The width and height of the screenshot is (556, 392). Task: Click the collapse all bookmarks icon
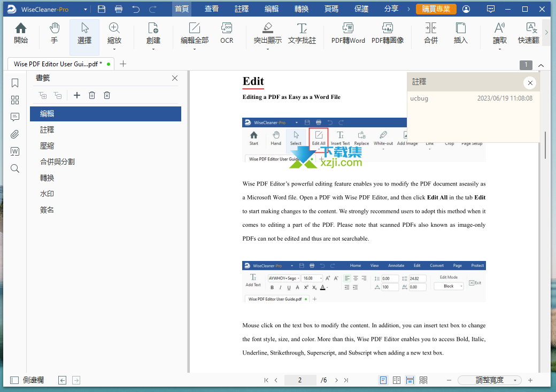tap(57, 95)
